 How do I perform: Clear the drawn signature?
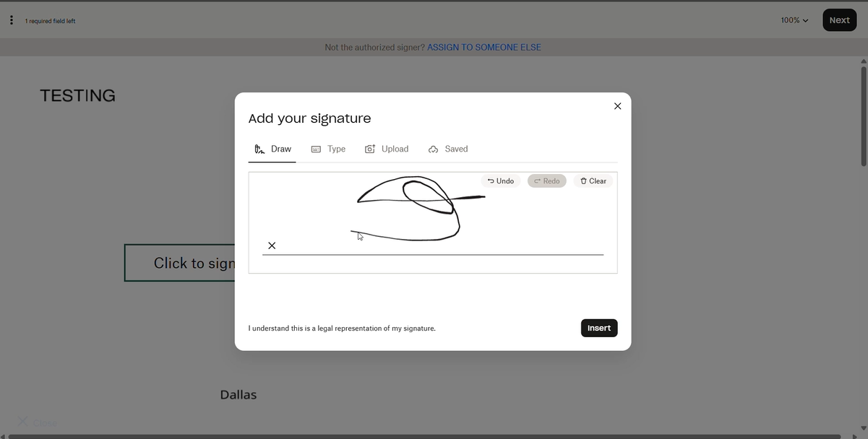[x=593, y=181]
